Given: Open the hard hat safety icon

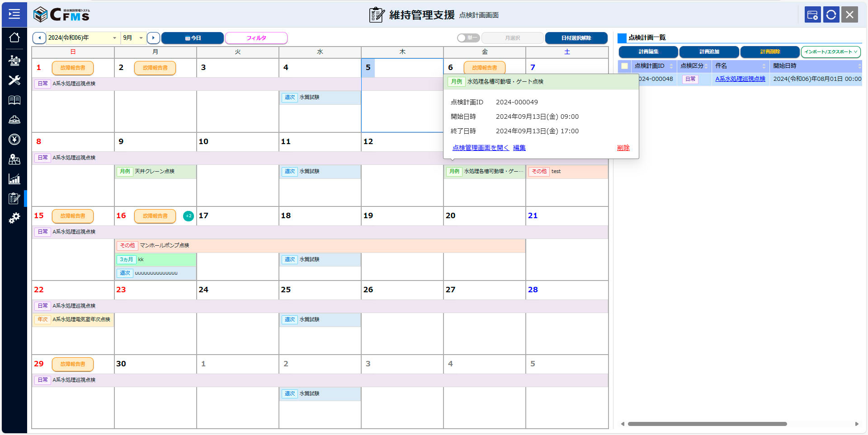Looking at the screenshot, I should (x=14, y=120).
